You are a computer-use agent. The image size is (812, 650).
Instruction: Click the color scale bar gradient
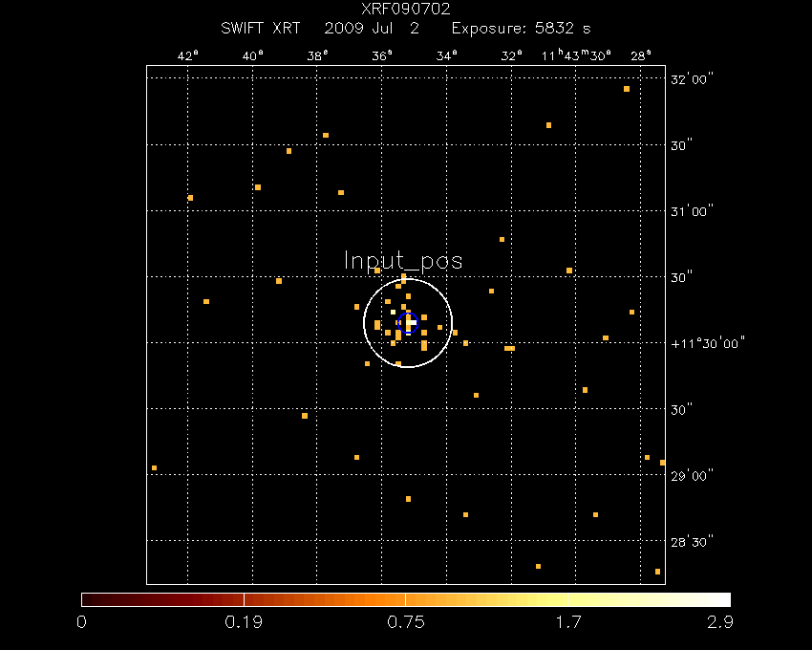point(406,599)
